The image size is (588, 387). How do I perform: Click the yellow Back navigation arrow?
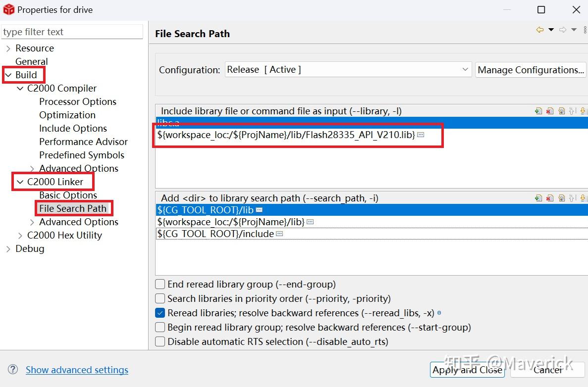539,30
